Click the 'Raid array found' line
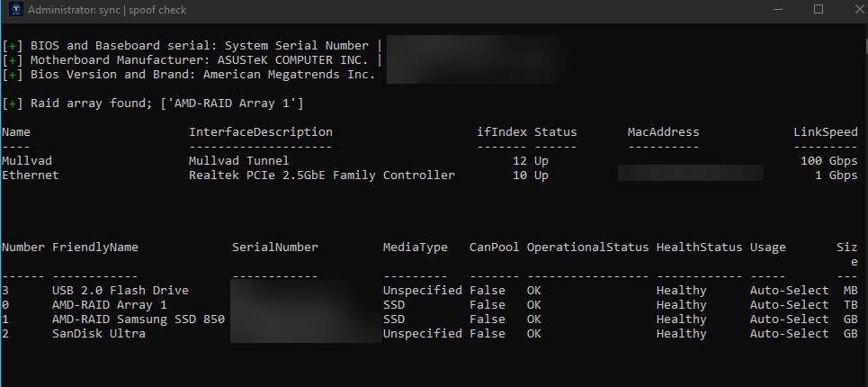 (x=153, y=103)
